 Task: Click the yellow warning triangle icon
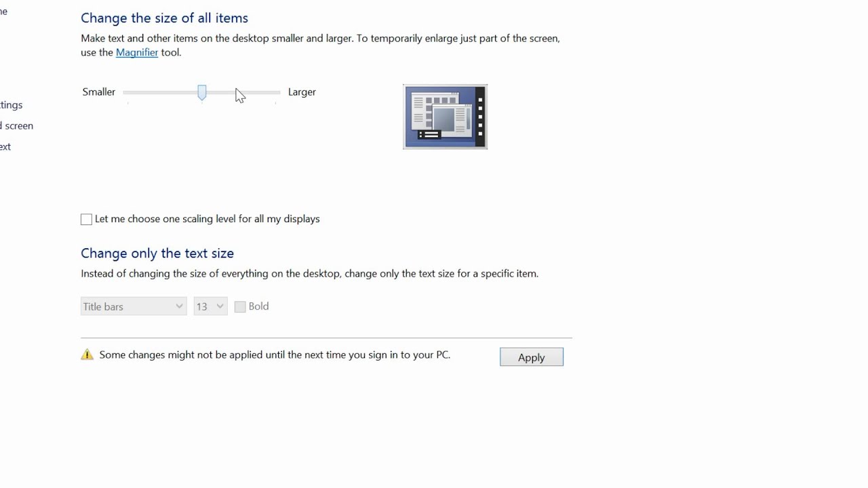pos(87,354)
